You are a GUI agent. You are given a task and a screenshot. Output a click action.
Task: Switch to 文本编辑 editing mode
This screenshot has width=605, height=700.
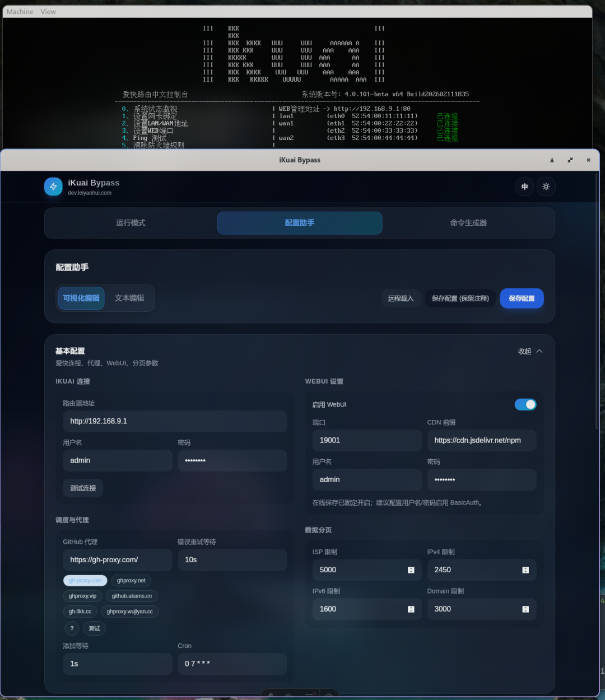click(129, 298)
